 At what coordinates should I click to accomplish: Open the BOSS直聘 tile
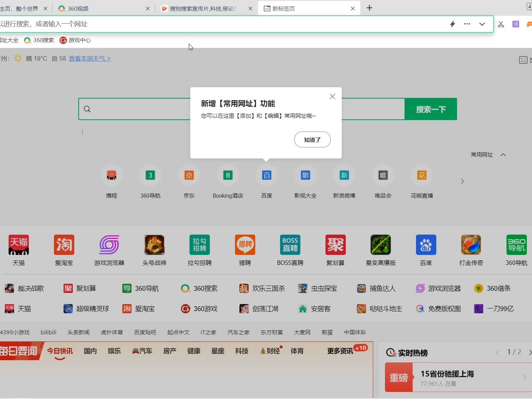tap(290, 245)
